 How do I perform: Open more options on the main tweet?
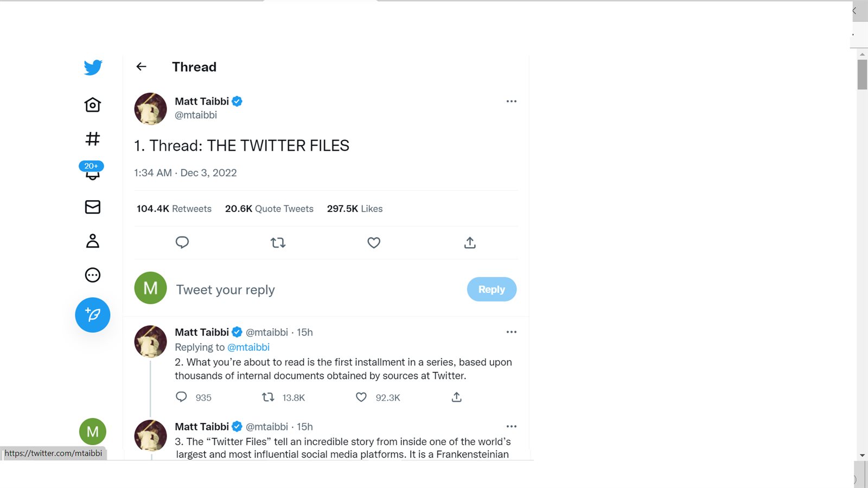tap(511, 101)
